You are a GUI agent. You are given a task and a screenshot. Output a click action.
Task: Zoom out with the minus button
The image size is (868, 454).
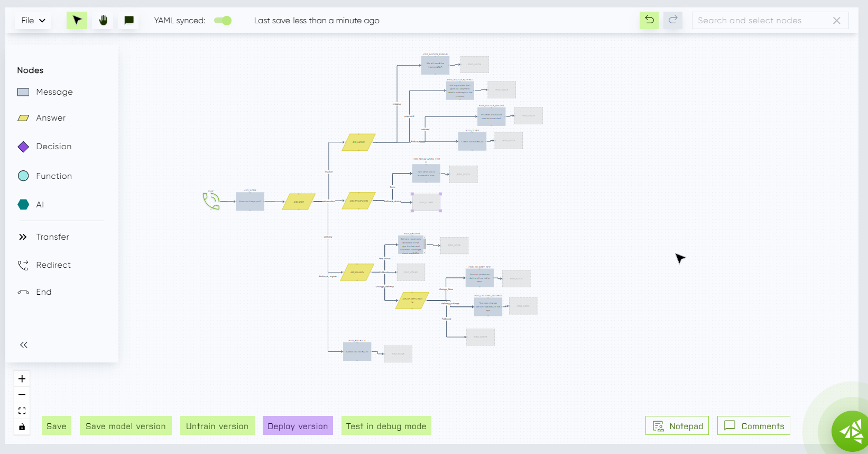click(x=22, y=395)
